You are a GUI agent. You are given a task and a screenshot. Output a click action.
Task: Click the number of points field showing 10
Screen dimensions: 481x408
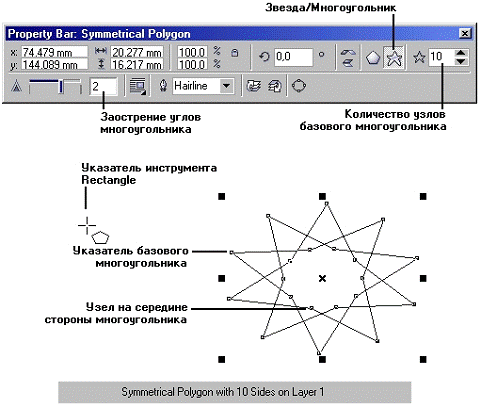click(x=441, y=57)
